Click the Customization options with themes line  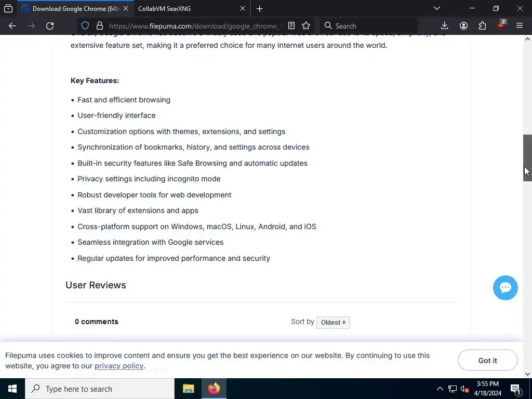point(181,131)
